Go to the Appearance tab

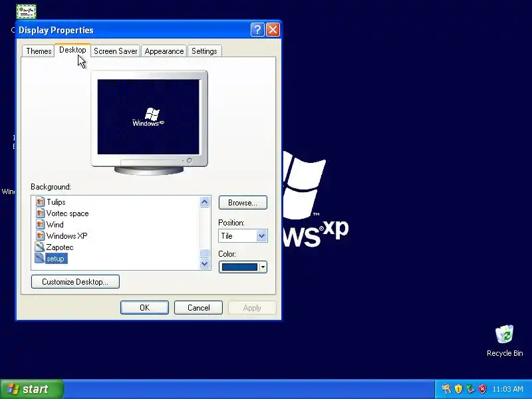point(164,51)
